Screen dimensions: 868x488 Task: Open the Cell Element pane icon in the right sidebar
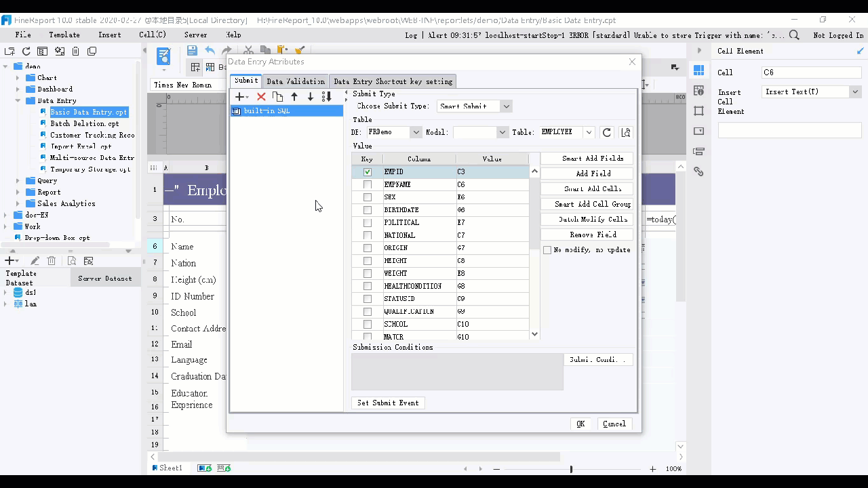pyautogui.click(x=698, y=70)
